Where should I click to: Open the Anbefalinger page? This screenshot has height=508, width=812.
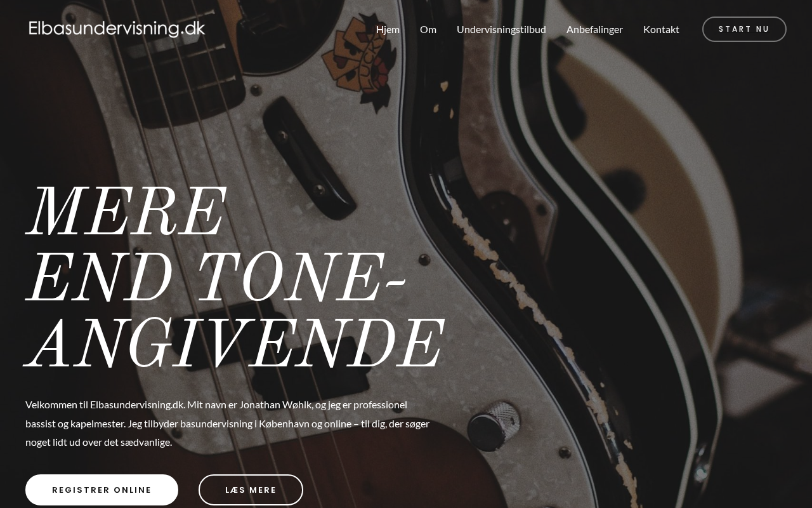[x=594, y=29]
